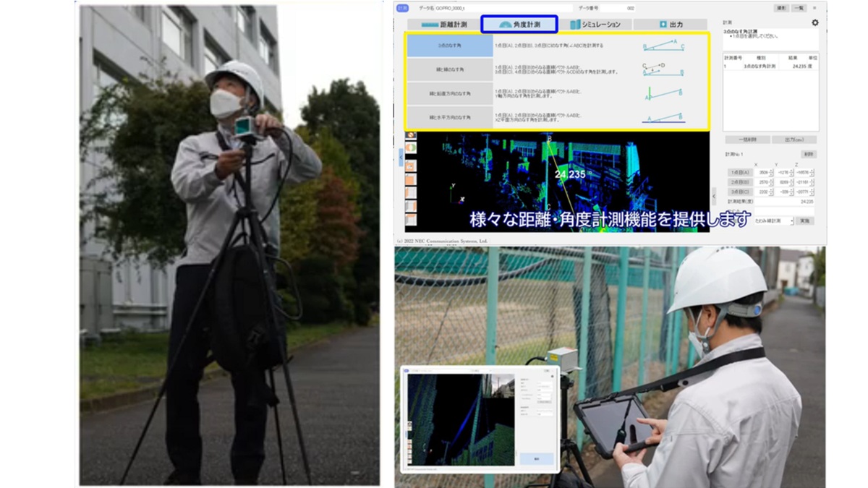Screen dimensions: 868x488
Task: Switch to the 出力 tab
Action: (x=670, y=25)
